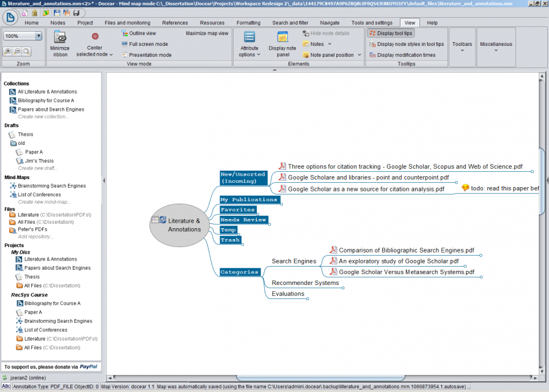Switch to the Formatting tab

point(249,23)
